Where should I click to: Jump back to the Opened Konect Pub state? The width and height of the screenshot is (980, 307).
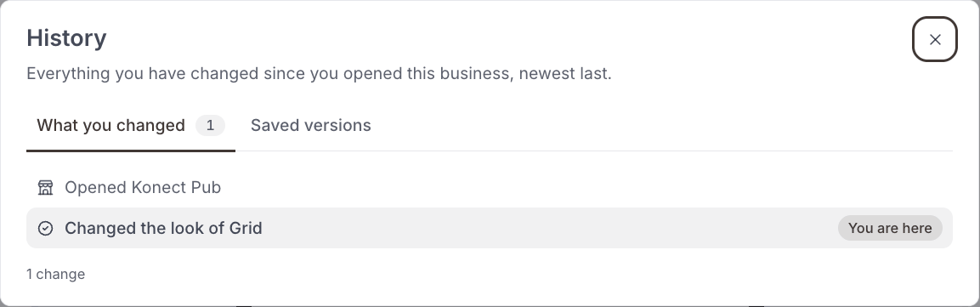pos(490,188)
